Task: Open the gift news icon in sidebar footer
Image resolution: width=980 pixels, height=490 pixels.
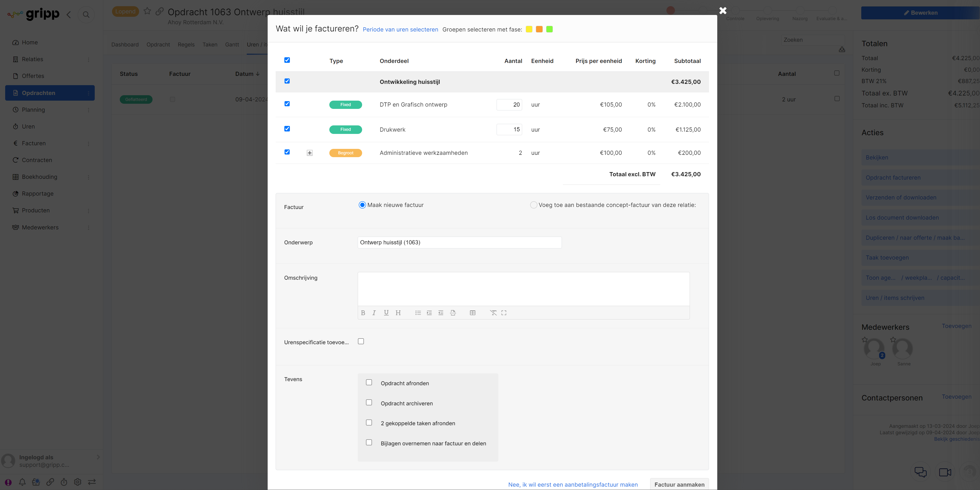Action: click(x=36, y=482)
